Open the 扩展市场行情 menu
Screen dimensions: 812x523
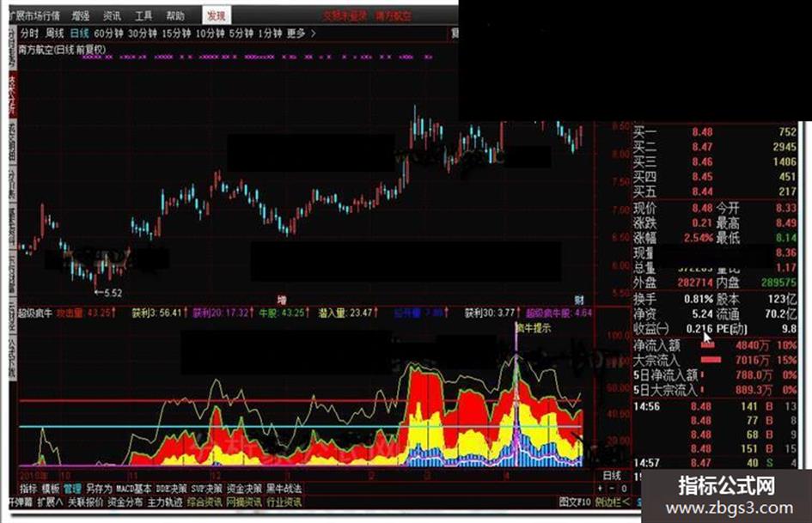coord(34,16)
